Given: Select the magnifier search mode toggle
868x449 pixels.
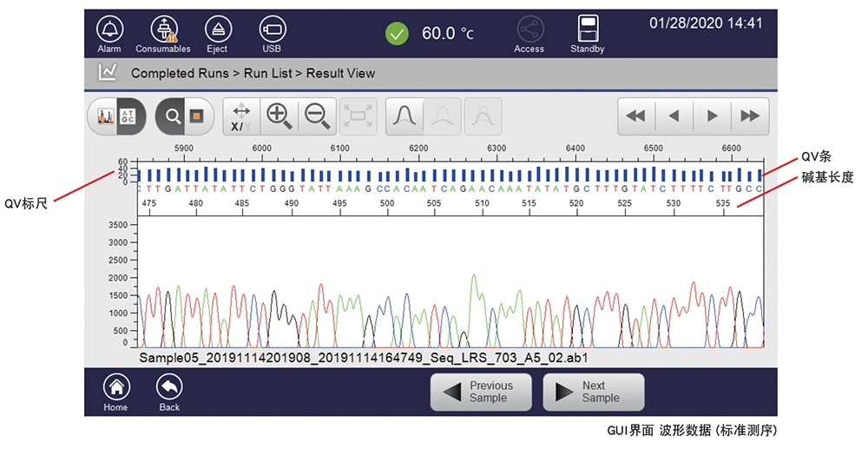Looking at the screenshot, I should pyautogui.click(x=174, y=116).
